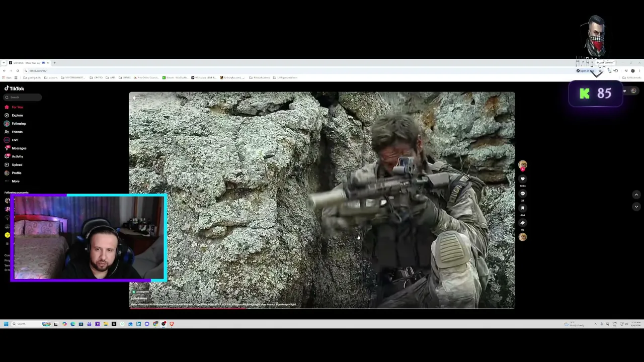Go to previous video with up chevron
644x362 pixels.
coord(636,195)
